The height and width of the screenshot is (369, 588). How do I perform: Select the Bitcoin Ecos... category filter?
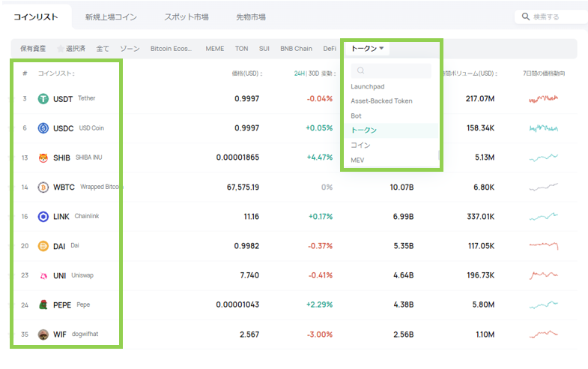pos(171,49)
